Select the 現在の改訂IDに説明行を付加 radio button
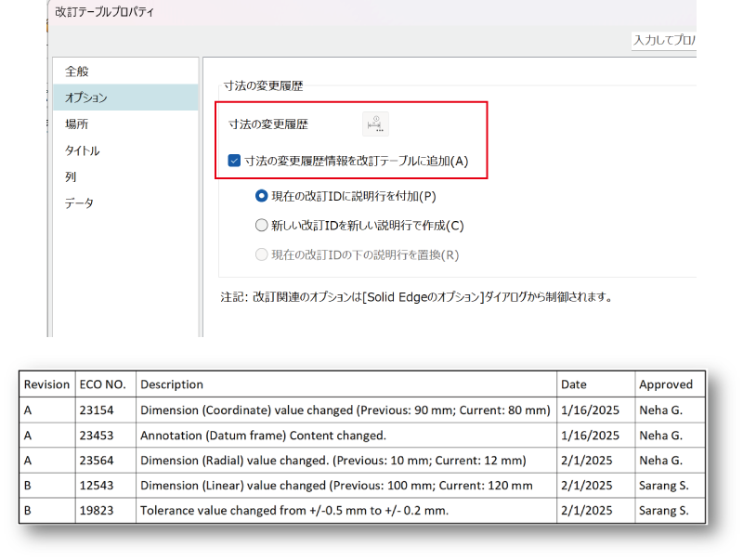 (x=261, y=196)
